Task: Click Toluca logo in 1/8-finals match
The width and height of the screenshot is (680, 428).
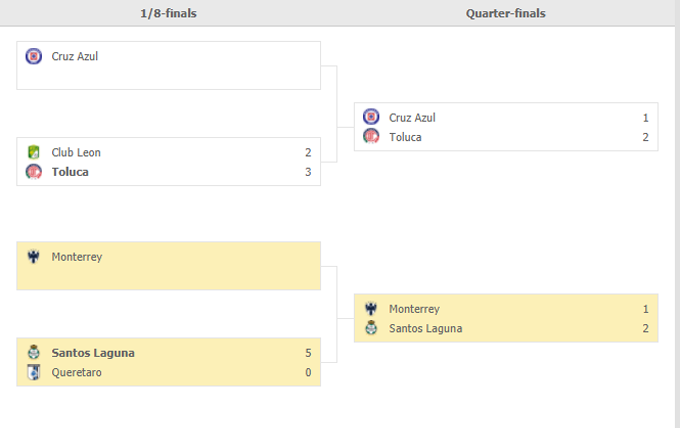Action: tap(34, 172)
